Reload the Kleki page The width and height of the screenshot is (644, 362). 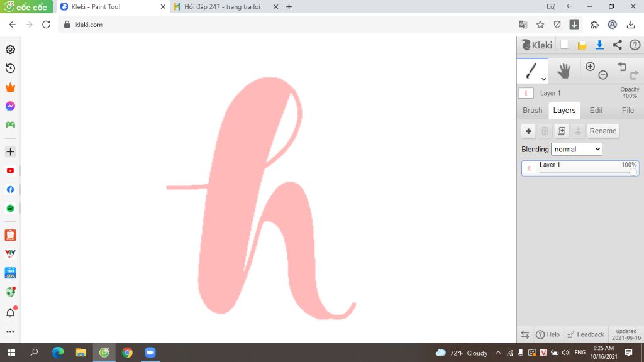coord(46,25)
